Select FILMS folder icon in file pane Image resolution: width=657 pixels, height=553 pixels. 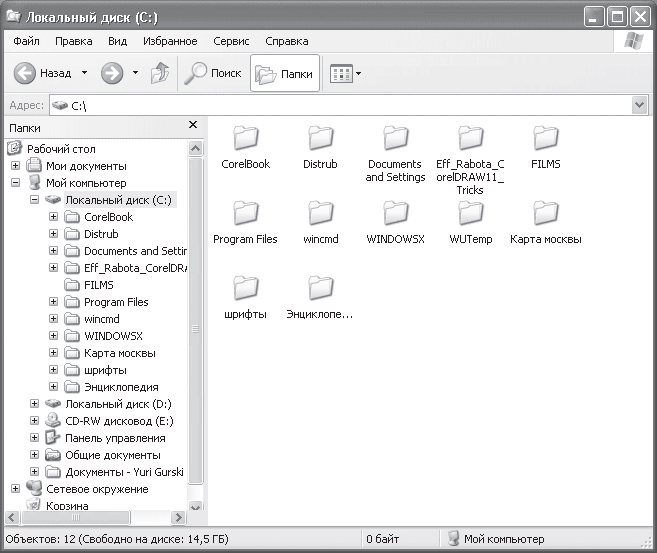pos(546,138)
